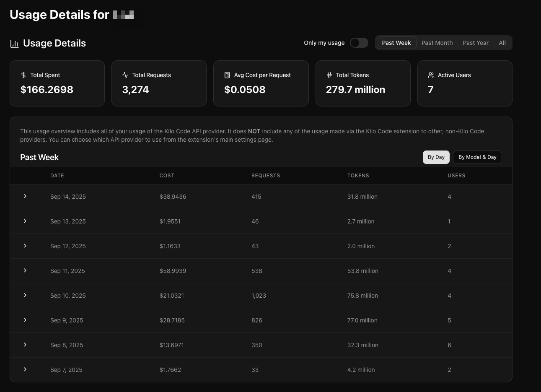
Task: Expand the Sep 11, 2025 usage row
Action: click(25, 270)
